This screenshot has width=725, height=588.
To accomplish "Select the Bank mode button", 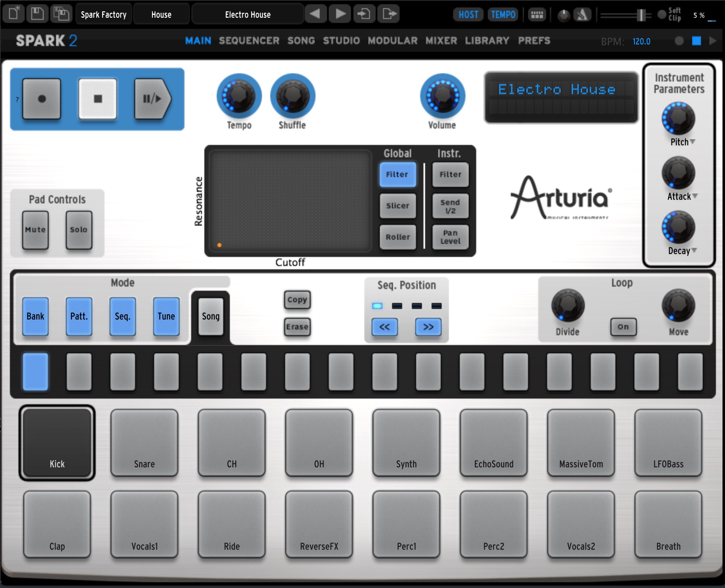I will point(35,316).
